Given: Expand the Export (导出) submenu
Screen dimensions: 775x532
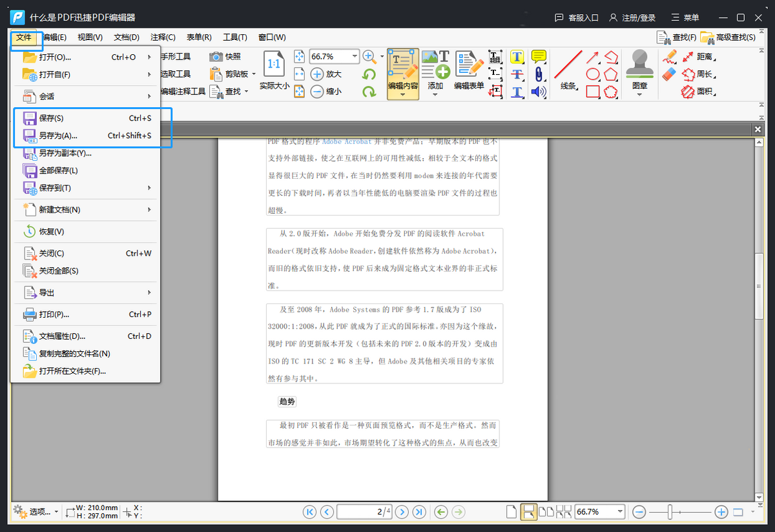Looking at the screenshot, I should (85, 292).
